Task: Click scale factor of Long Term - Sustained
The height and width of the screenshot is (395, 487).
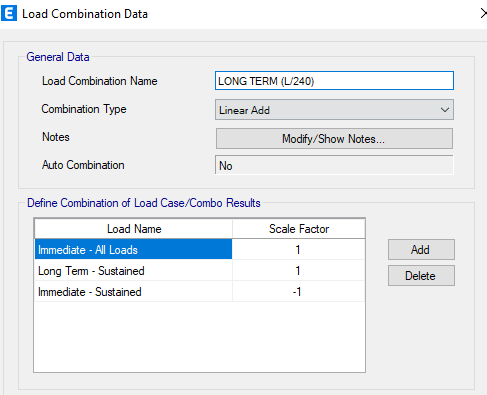Action: pos(298,270)
